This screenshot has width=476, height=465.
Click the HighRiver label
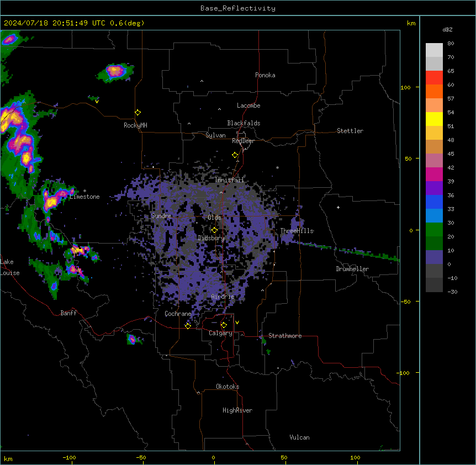pyautogui.click(x=237, y=410)
